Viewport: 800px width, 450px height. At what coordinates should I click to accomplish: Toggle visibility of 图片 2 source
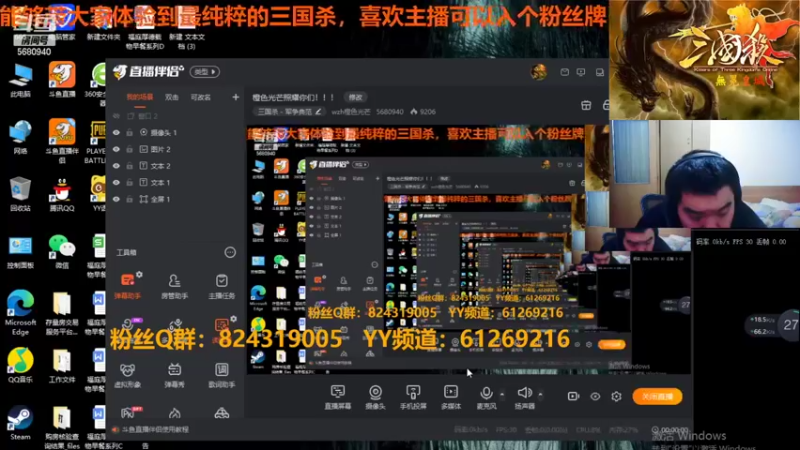(116, 149)
